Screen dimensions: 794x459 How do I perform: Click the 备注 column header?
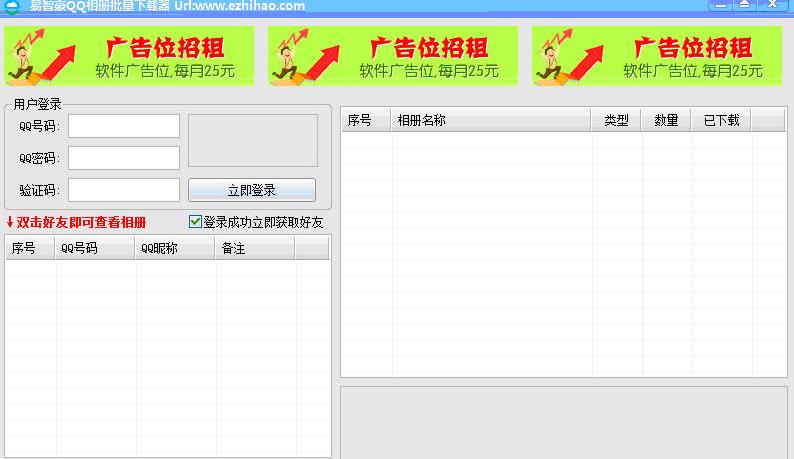pos(255,249)
